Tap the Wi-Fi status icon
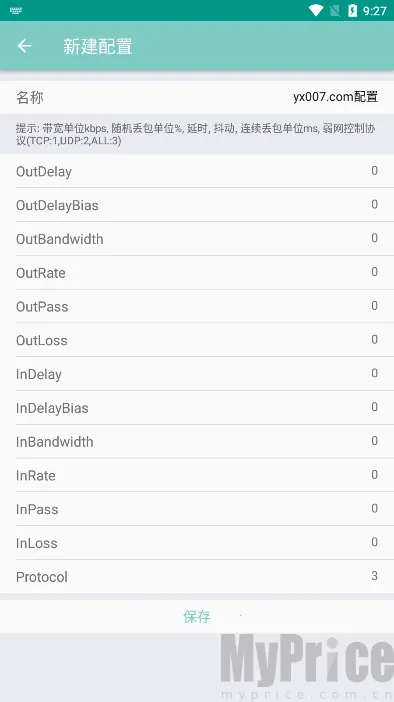 pos(316,10)
